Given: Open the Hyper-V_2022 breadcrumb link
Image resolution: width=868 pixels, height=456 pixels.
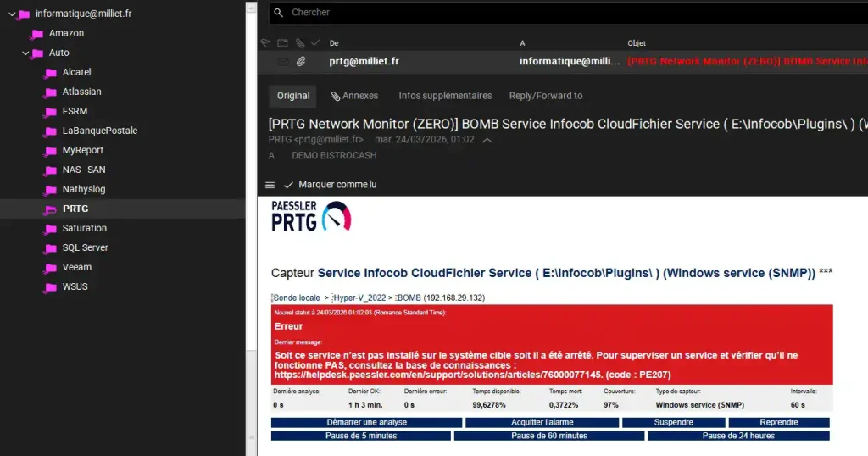Looking at the screenshot, I should 359,298.
